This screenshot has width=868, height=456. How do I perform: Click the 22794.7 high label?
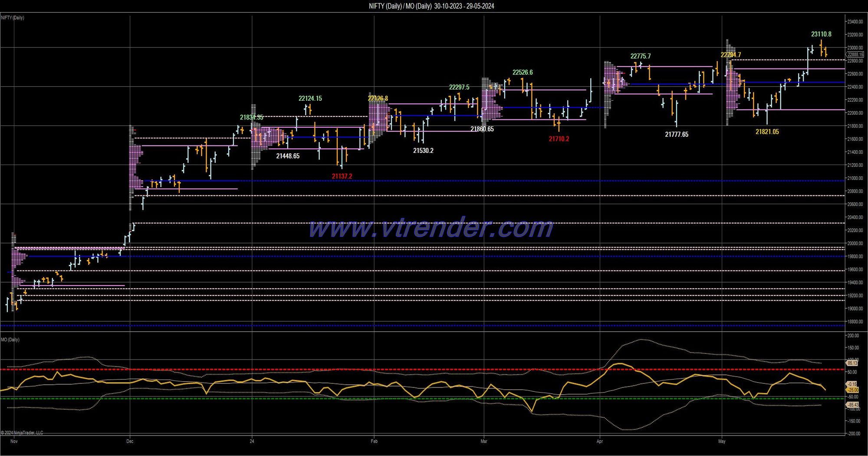pos(731,55)
